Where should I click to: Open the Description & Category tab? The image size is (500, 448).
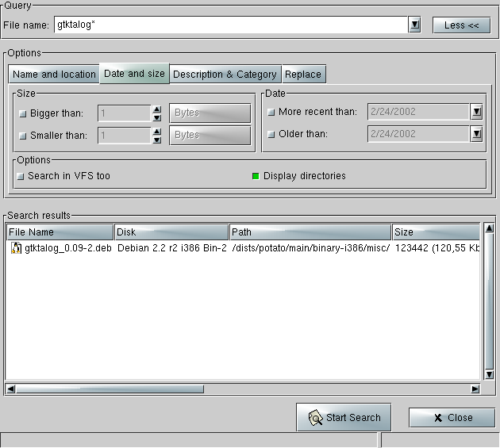click(x=225, y=75)
